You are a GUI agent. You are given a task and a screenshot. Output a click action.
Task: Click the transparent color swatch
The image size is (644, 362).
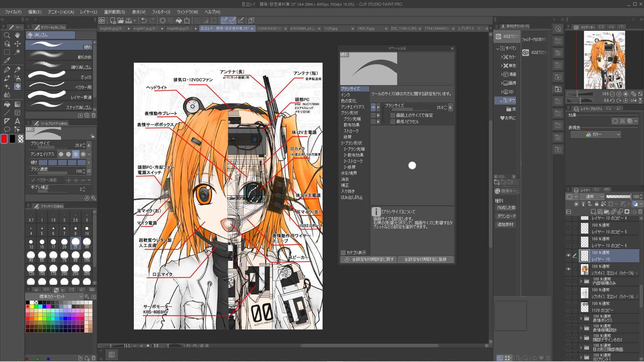21,139
